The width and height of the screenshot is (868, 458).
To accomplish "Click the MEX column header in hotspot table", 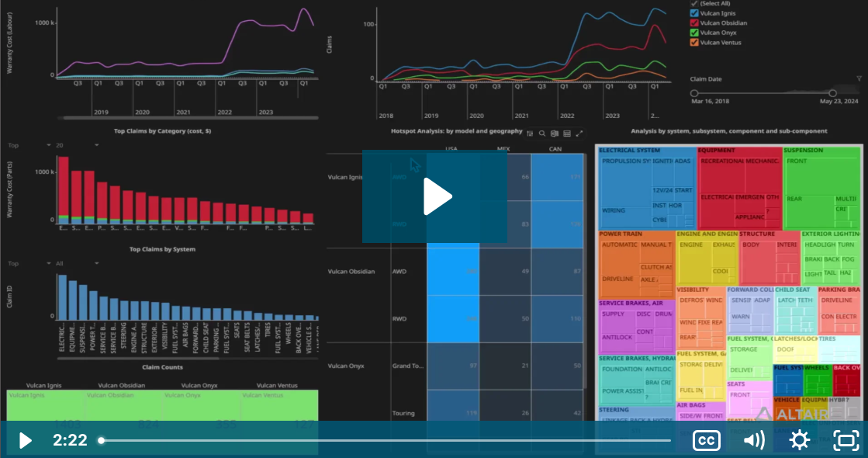I will pyautogui.click(x=503, y=149).
